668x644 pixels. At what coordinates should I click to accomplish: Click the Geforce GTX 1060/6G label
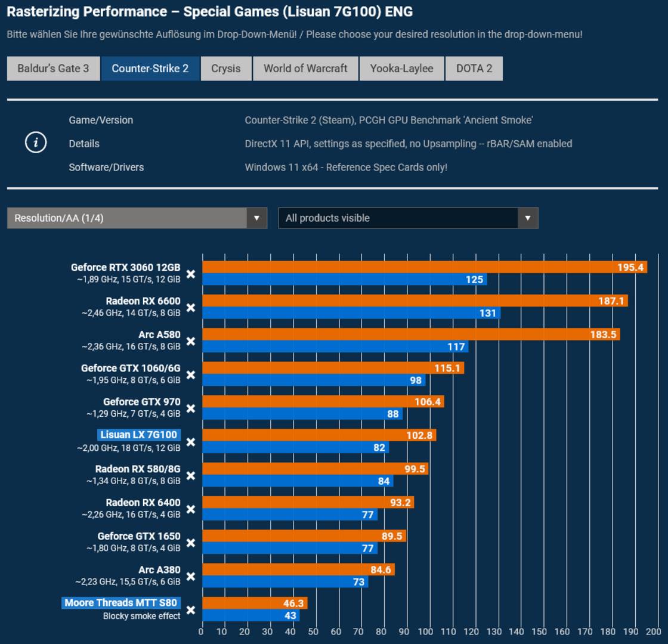tap(131, 368)
